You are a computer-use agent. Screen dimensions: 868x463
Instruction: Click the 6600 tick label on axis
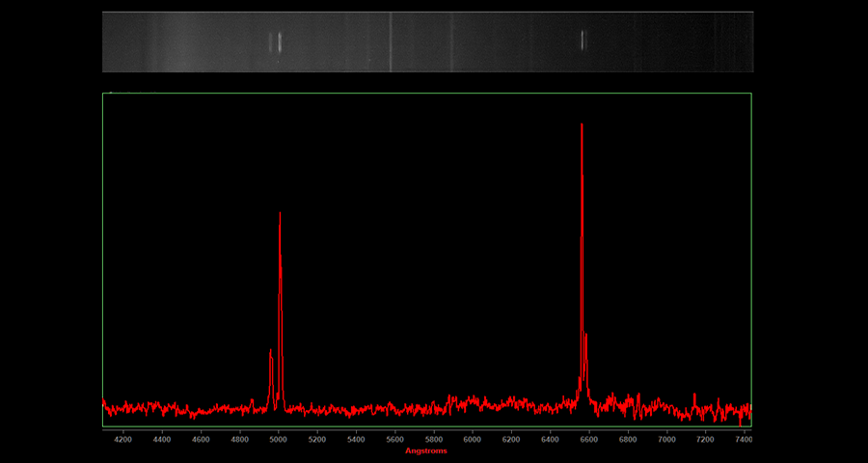588,439
